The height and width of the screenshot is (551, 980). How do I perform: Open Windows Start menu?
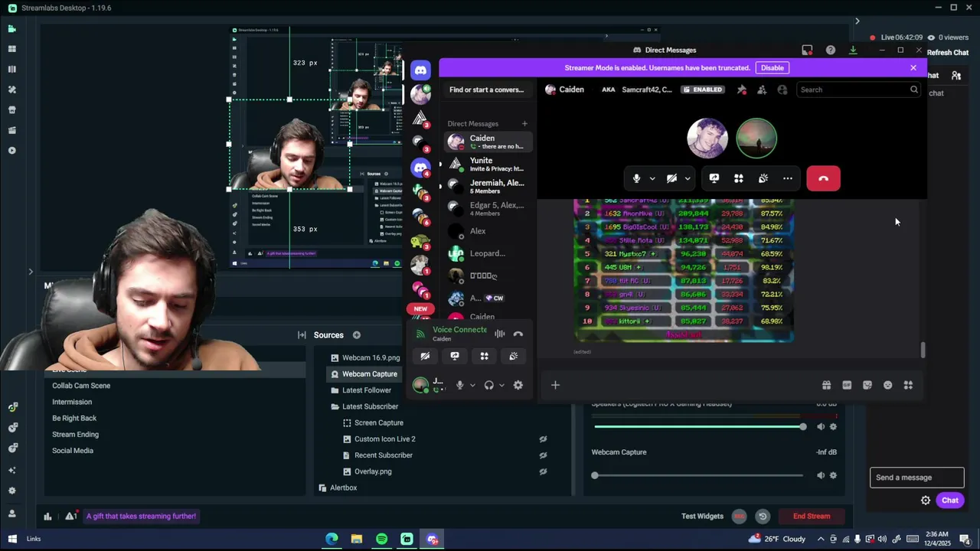tap(12, 539)
